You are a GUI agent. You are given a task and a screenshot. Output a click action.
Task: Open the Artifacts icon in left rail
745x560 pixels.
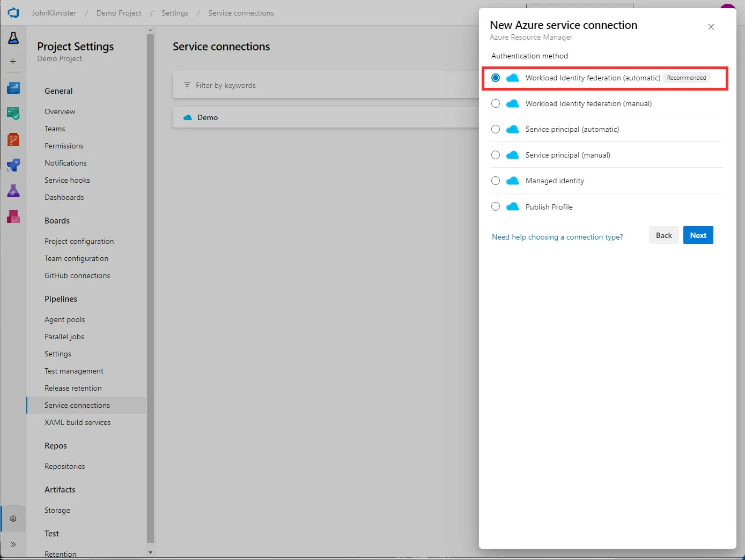click(x=13, y=216)
